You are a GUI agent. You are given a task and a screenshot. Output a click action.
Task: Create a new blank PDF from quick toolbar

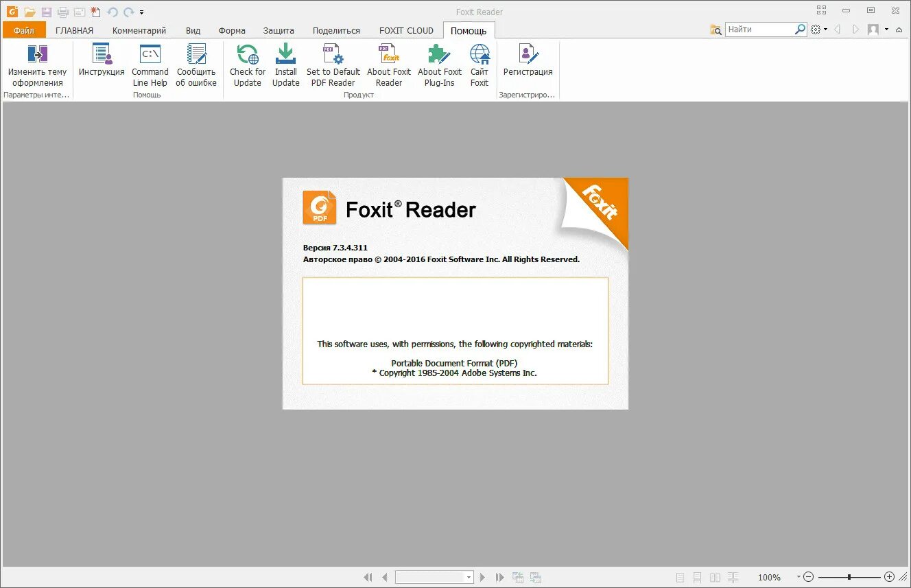[96, 12]
